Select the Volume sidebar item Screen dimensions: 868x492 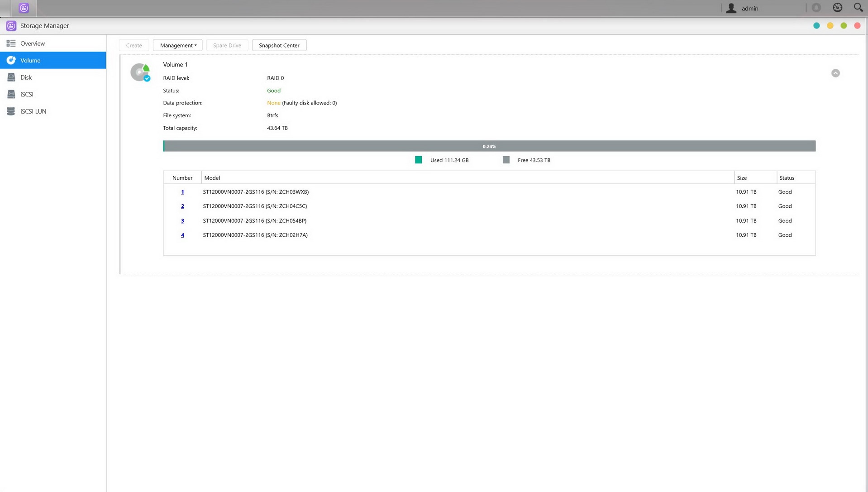tap(53, 60)
